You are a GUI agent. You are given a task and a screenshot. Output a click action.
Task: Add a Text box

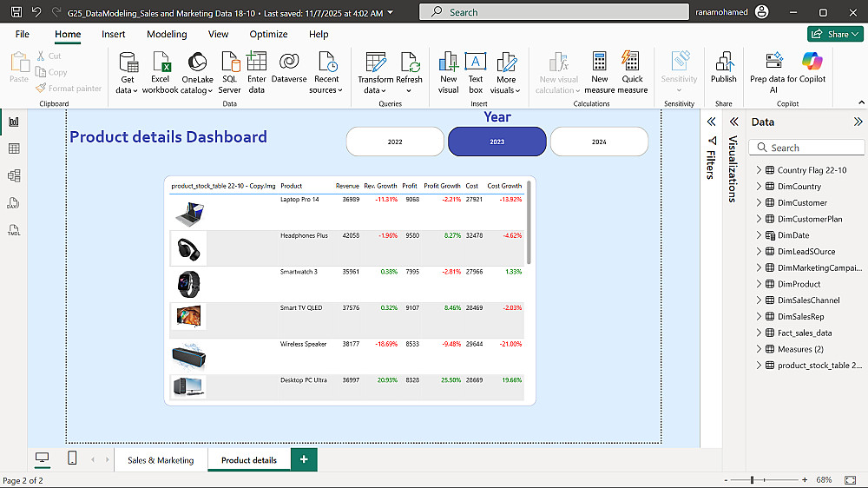click(x=476, y=73)
